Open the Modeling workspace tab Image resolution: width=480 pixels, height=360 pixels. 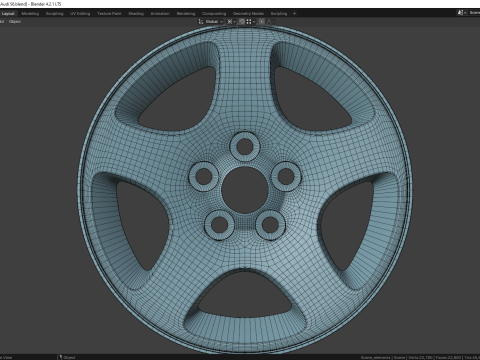pos(30,14)
